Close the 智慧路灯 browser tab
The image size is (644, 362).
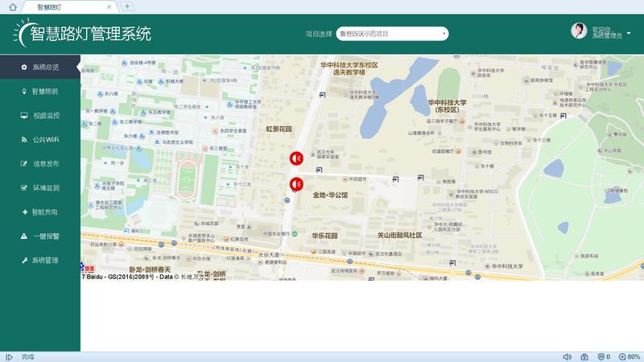pos(109,7)
